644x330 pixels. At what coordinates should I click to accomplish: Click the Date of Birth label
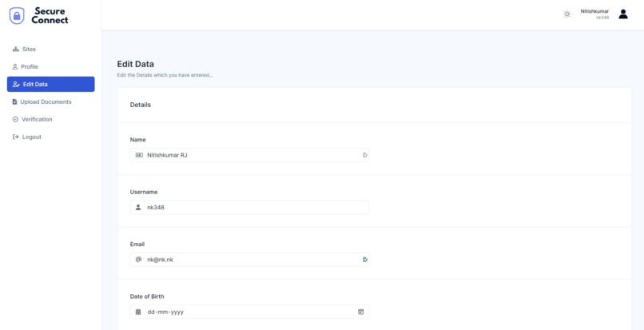click(148, 296)
